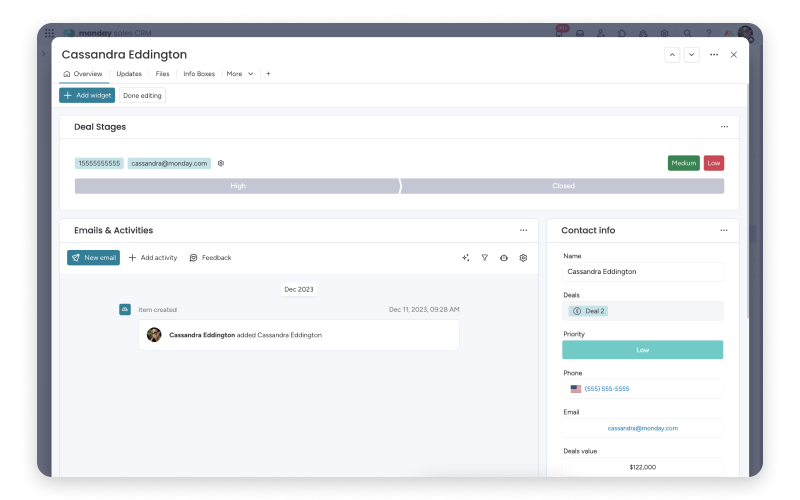The image size is (800, 500).
Task: Click the invite members icon
Action: coord(601,33)
